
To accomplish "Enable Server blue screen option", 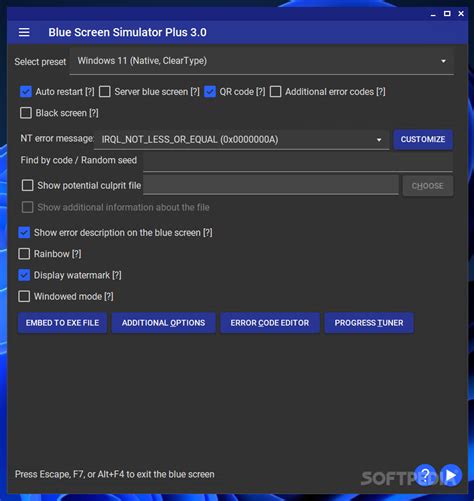I will 105,92.
